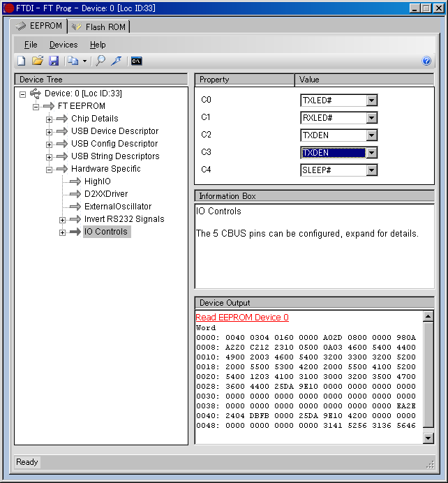The image size is (448, 483).
Task: Switch to the Flash ROM tab
Action: click(x=98, y=27)
